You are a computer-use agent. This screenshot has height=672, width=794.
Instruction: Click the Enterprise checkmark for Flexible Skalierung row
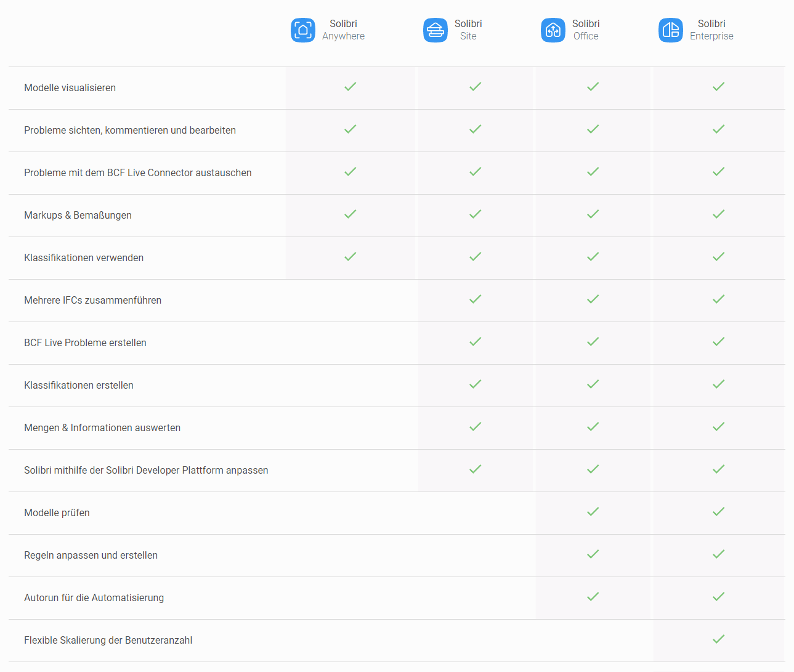(719, 639)
